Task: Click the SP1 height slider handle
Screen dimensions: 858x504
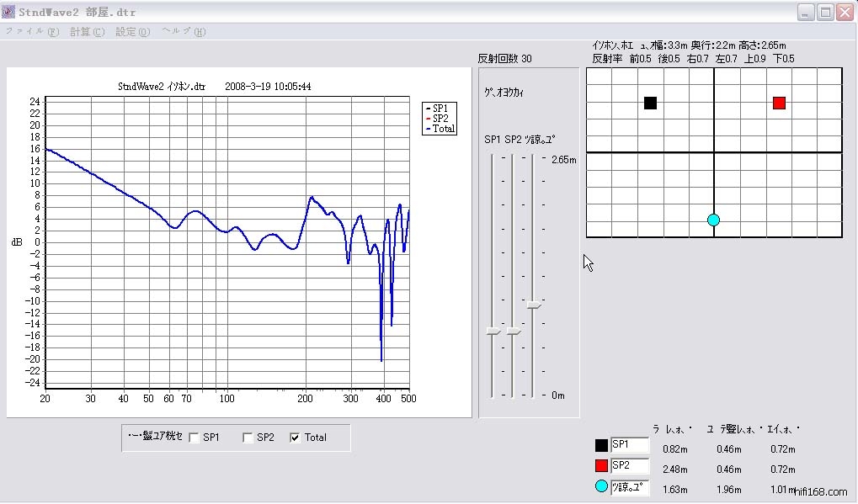Action: (x=493, y=333)
